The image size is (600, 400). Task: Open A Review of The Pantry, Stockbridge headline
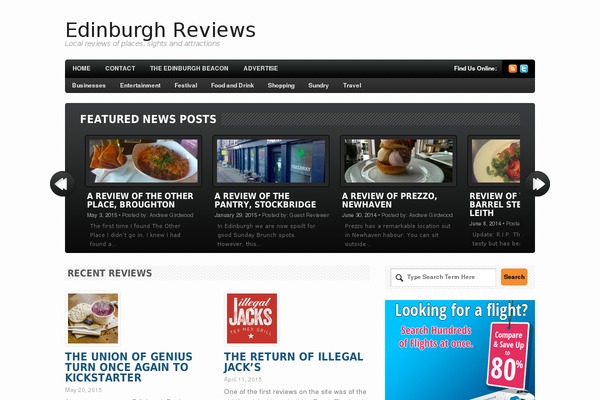265,200
